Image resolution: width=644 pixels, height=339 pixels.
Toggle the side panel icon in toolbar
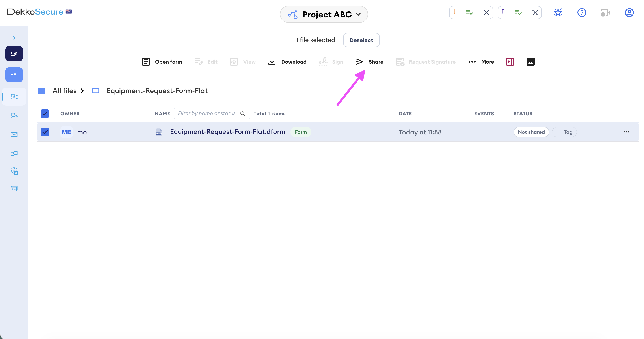coord(510,62)
